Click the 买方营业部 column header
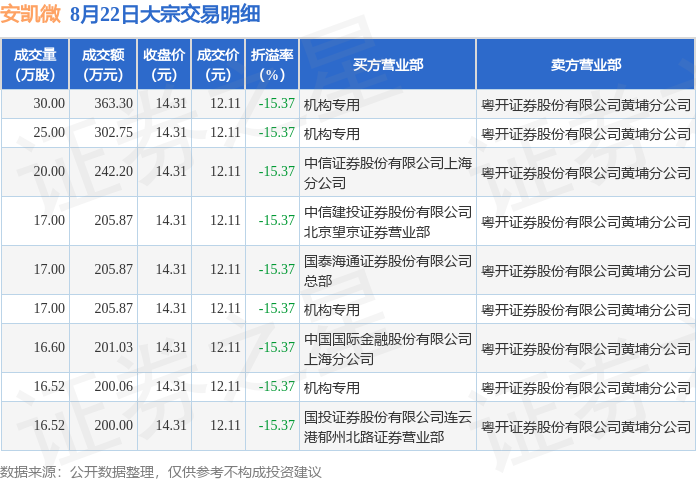The image size is (696, 481). [388, 64]
